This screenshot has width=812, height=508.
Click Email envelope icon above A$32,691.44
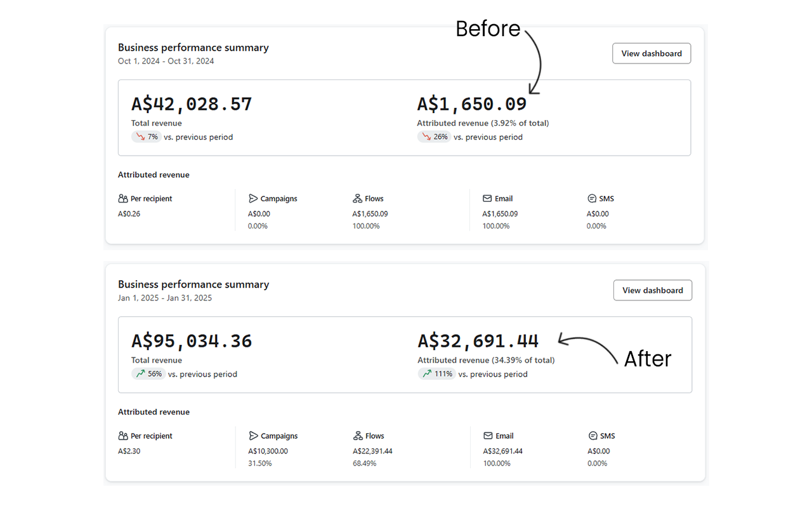click(488, 436)
